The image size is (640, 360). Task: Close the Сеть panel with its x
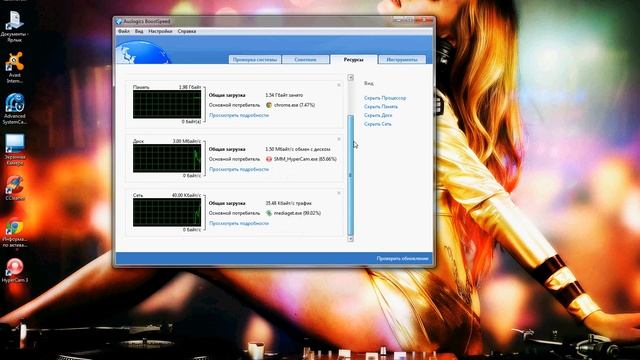click(339, 193)
